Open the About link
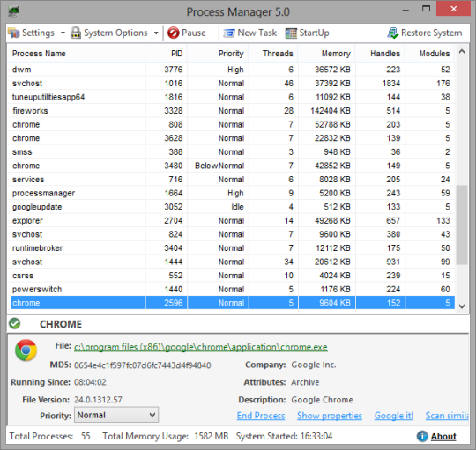476x450 pixels. pyautogui.click(x=443, y=437)
